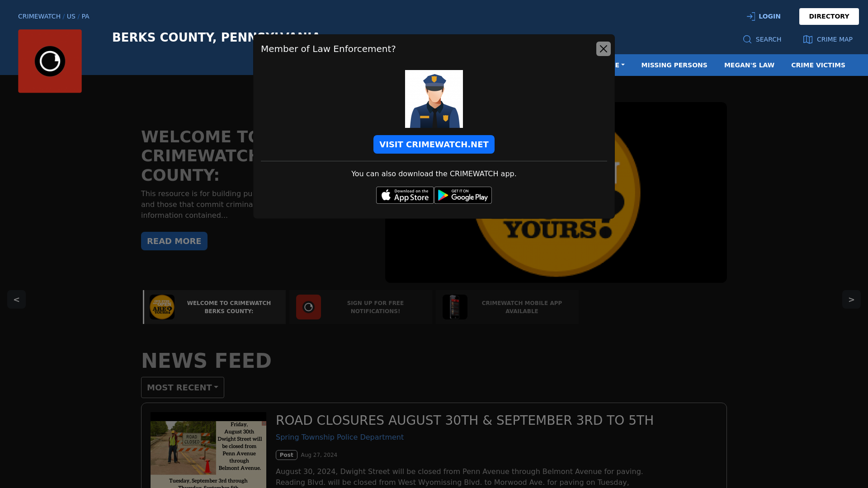
Task: Select Sign Up for Free Notifications slide
Action: (361, 307)
